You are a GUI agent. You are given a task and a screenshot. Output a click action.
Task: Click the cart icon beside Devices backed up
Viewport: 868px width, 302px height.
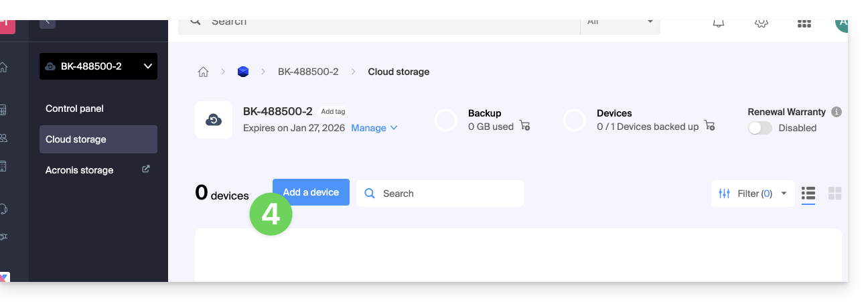click(710, 126)
